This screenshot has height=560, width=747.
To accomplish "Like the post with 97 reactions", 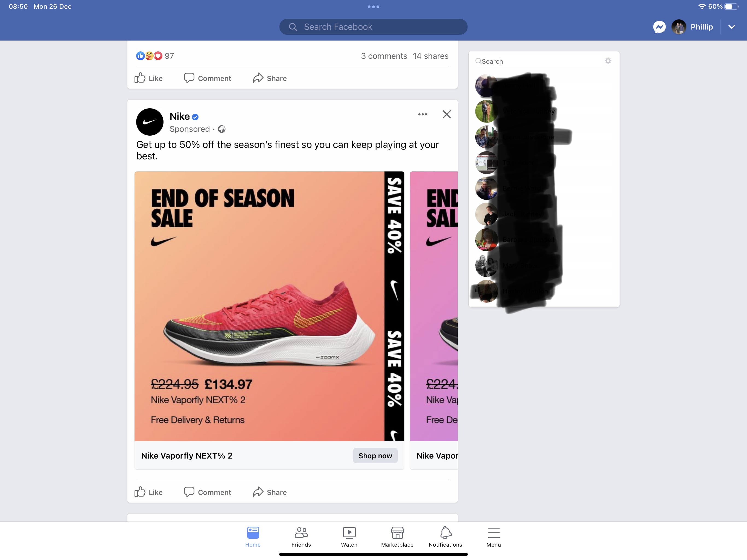I will coord(148,78).
